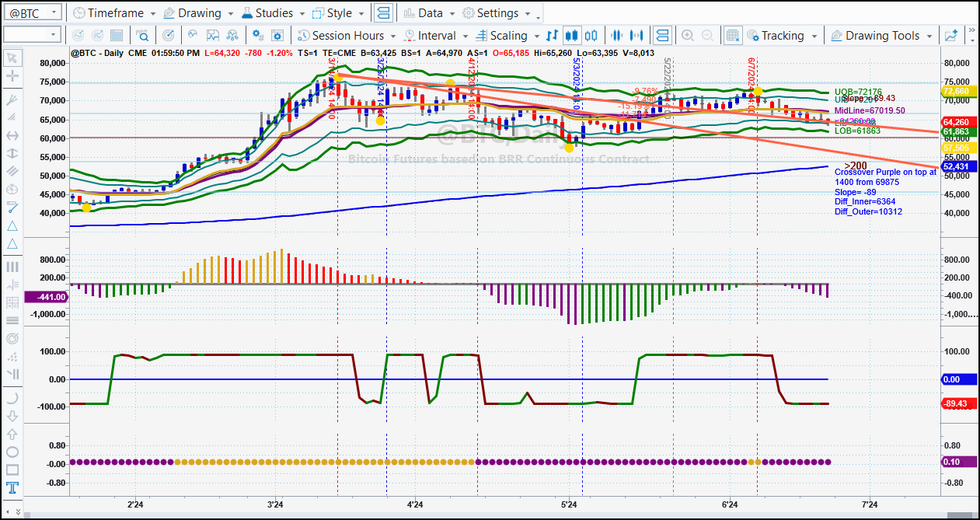This screenshot has width=980, height=520.
Task: Click the blue 52,431 price axis label
Action: tap(959, 166)
